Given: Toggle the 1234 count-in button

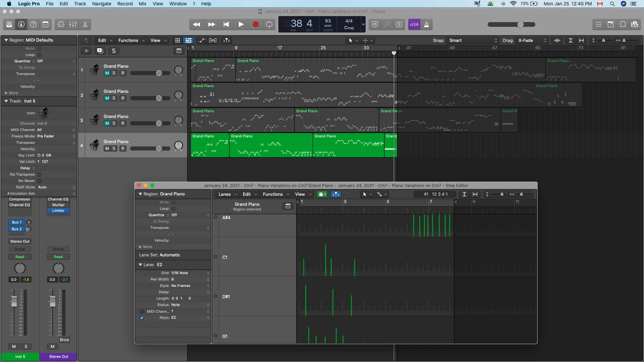Looking at the screenshot, I should click(414, 24).
